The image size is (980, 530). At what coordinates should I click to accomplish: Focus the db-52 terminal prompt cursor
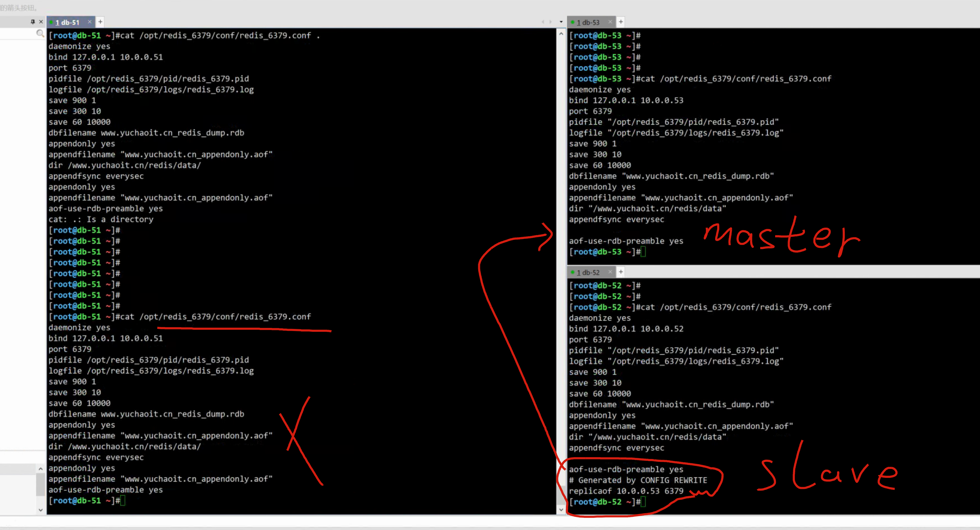(x=643, y=502)
